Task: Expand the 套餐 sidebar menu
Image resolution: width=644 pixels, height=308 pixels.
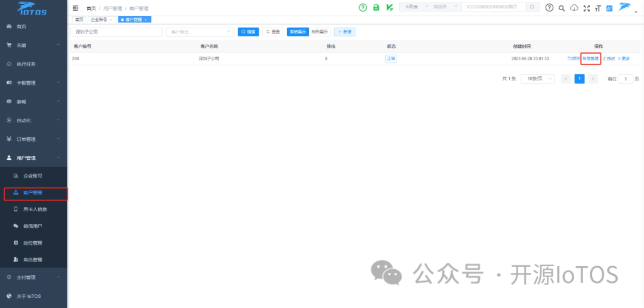Action: pos(33,101)
